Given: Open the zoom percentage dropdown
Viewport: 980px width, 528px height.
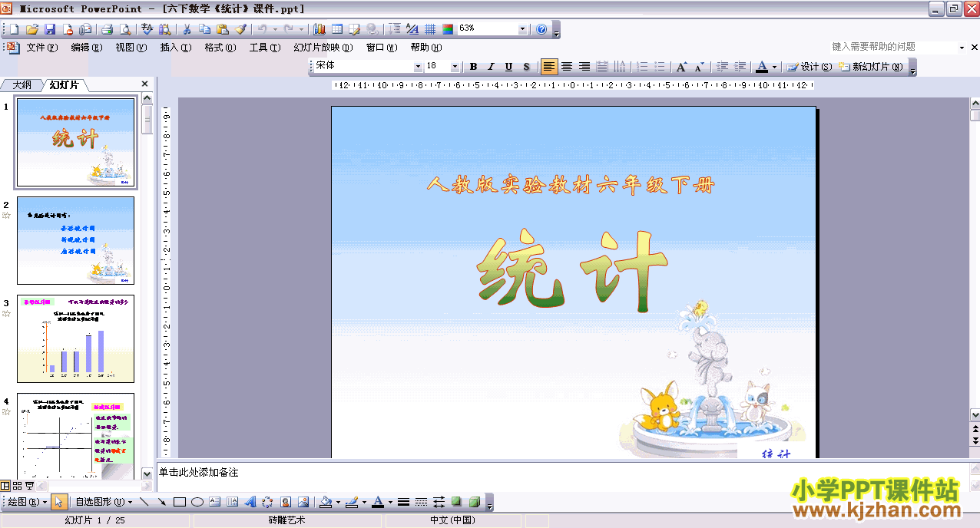Looking at the screenshot, I should pyautogui.click(x=522, y=29).
